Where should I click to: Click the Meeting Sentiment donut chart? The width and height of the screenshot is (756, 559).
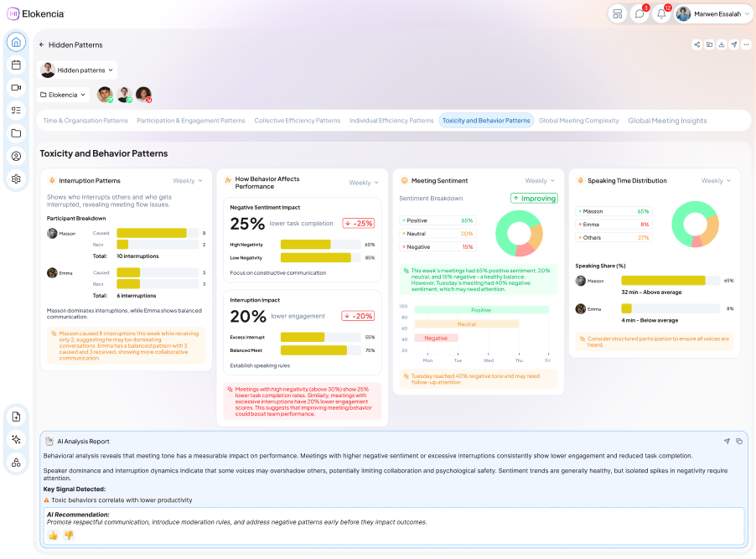[x=519, y=234]
